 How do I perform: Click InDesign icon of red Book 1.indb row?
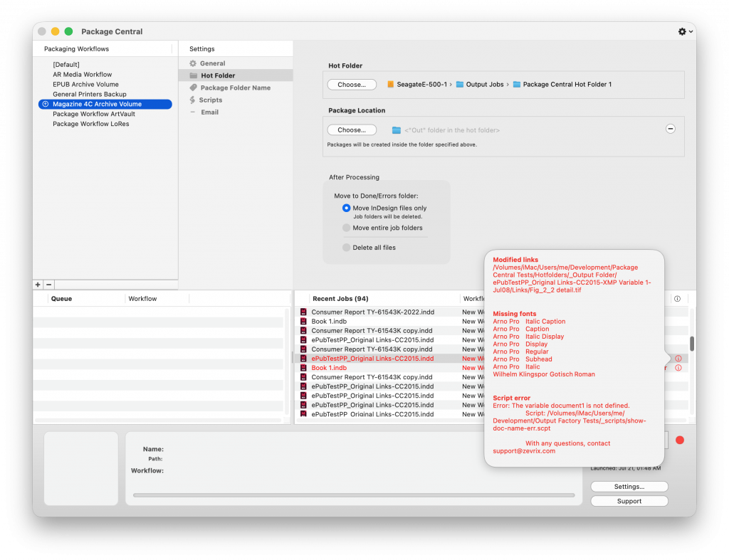point(303,368)
